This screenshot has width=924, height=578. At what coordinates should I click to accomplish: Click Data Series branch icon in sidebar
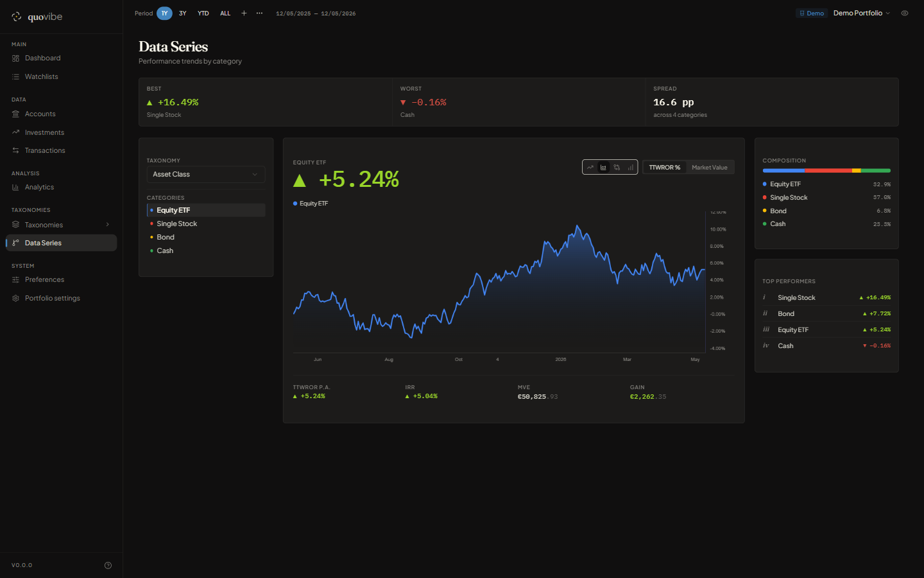pos(15,243)
